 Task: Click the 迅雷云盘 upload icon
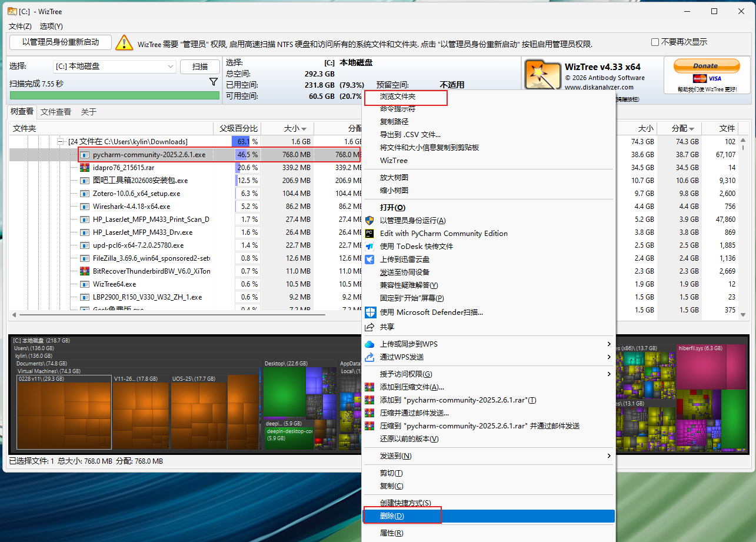click(370, 259)
